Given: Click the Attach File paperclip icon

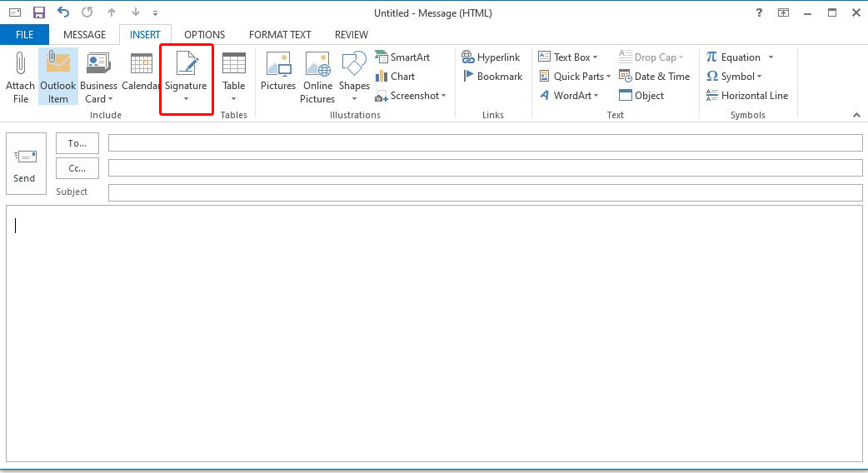Looking at the screenshot, I should click(21, 63).
